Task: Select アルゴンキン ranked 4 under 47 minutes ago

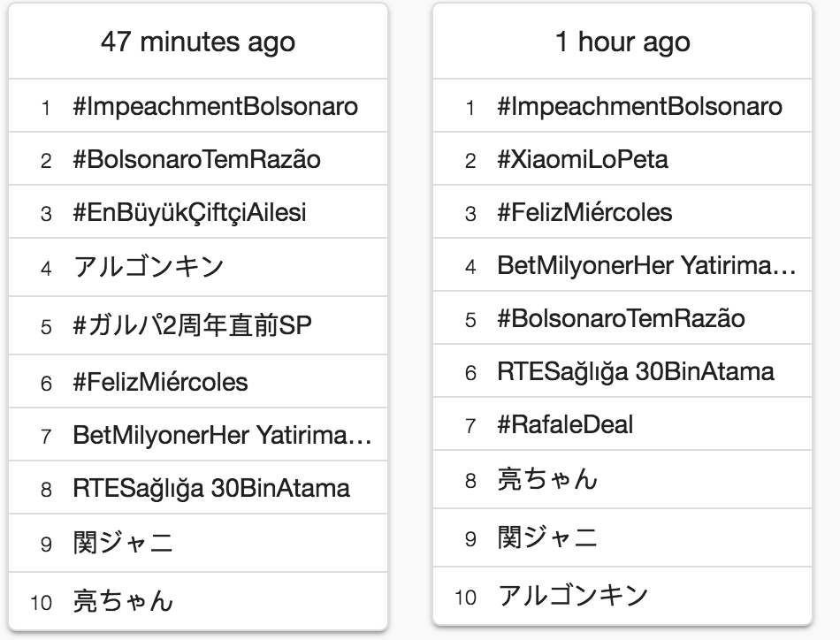Action: pyautogui.click(x=149, y=266)
